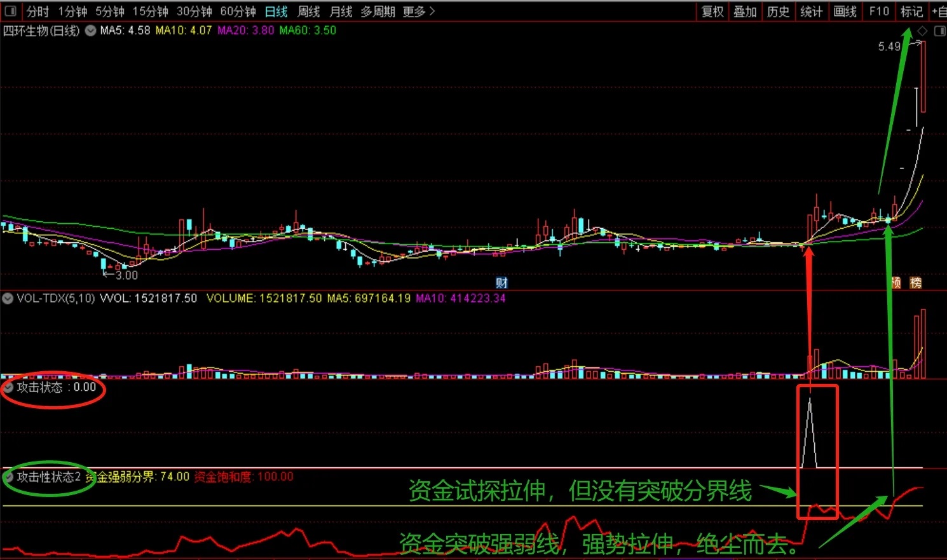The image size is (947, 560).
Task: Toggle the indicator circle next to 四环生物(日线)
Action: click(x=91, y=31)
